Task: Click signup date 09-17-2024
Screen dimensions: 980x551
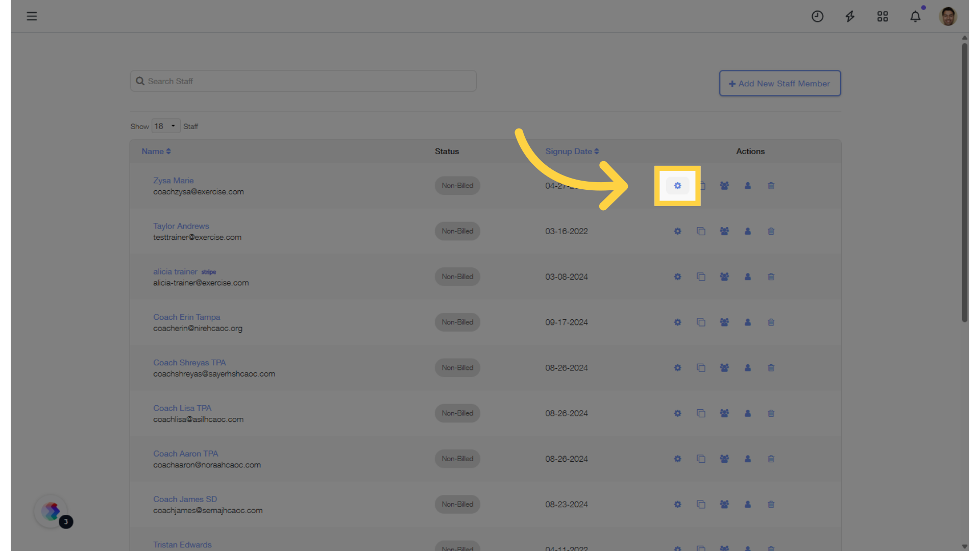Action: [x=567, y=322]
